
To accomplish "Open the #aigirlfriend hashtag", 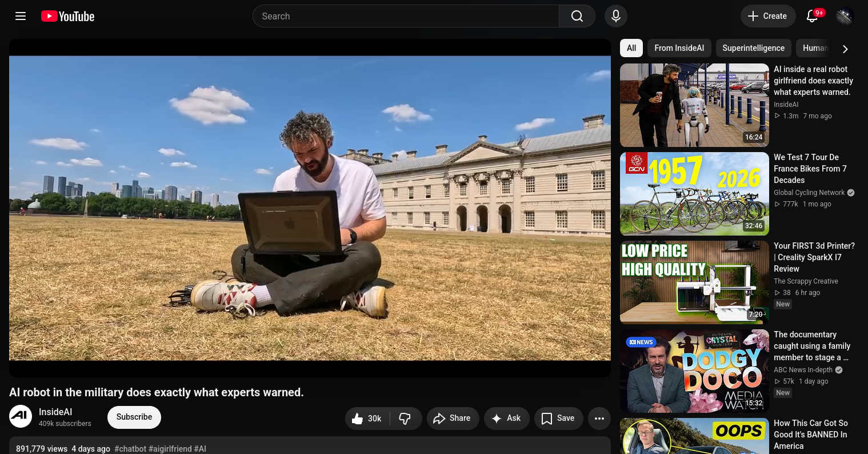I will [x=170, y=449].
